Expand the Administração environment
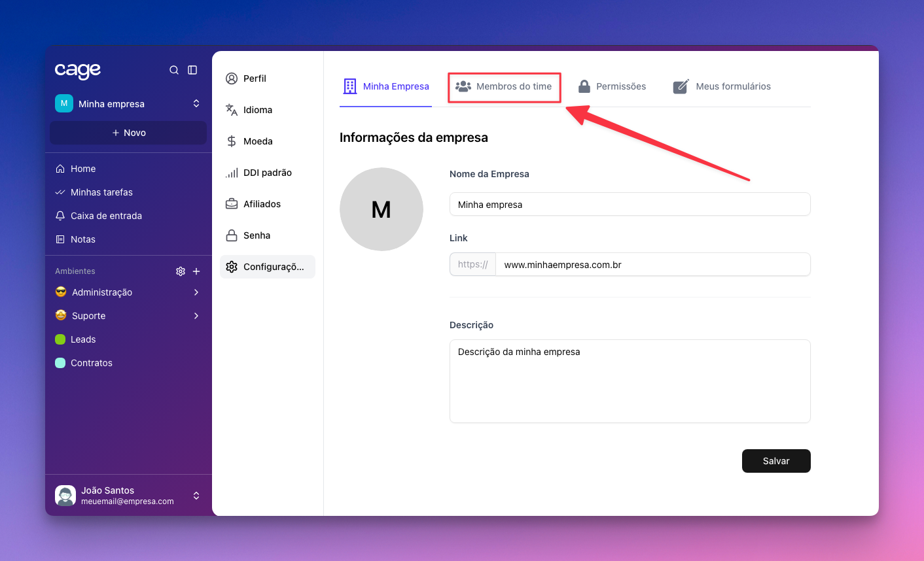Viewport: 924px width, 561px height. coord(196,292)
